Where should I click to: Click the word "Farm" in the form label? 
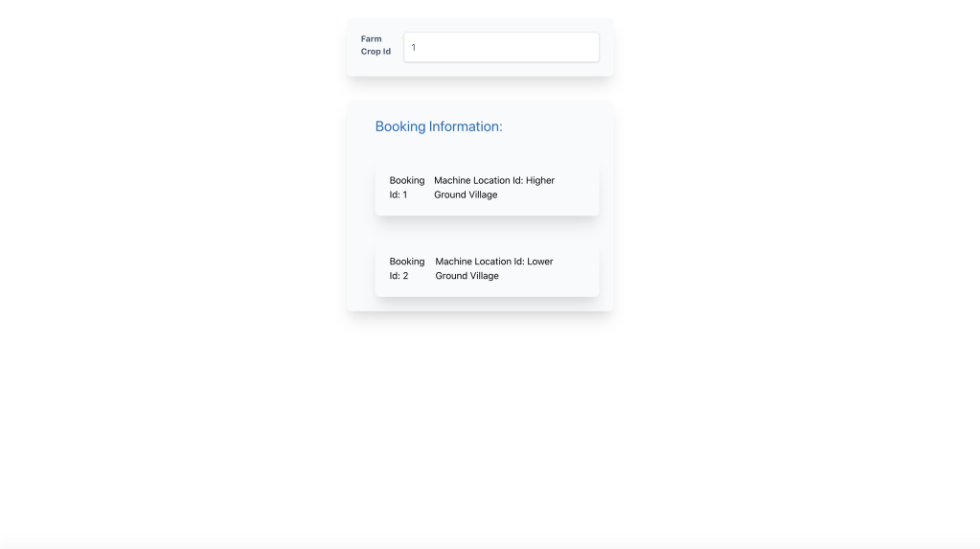371,39
